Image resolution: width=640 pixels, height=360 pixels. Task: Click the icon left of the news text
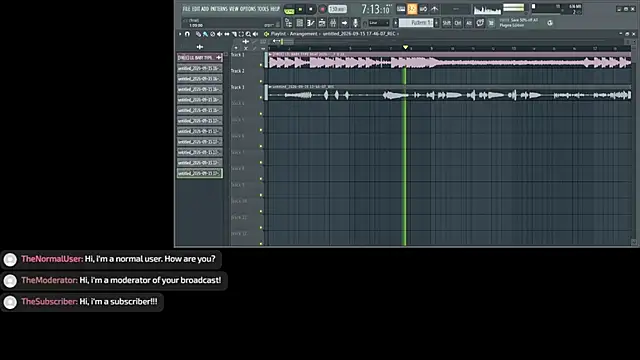click(491, 23)
